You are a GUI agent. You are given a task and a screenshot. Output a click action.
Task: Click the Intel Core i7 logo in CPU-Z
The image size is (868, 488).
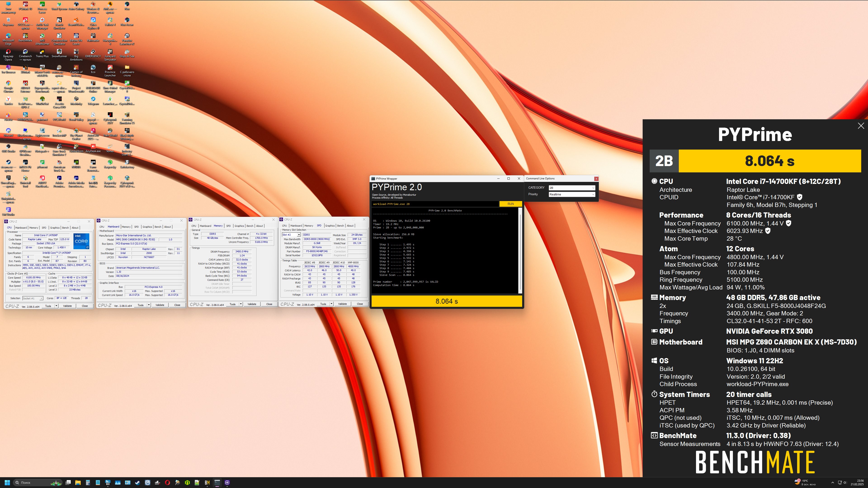pyautogui.click(x=81, y=241)
